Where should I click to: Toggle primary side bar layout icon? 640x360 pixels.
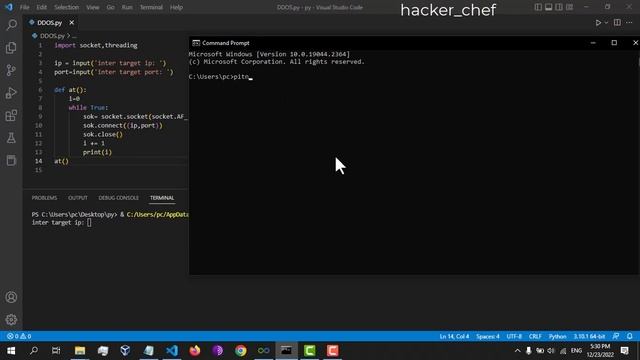pos(538,7)
